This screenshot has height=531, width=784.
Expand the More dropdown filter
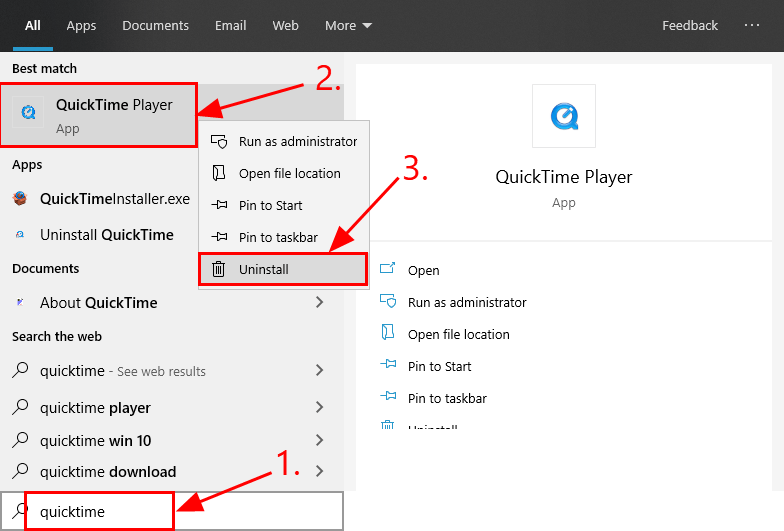tap(348, 26)
